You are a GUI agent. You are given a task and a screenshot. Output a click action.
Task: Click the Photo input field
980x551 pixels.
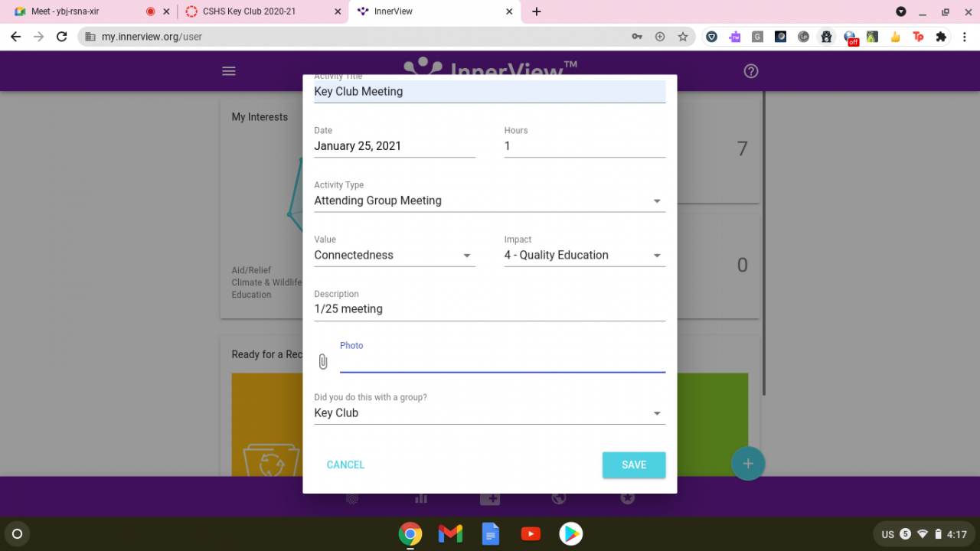click(x=502, y=362)
